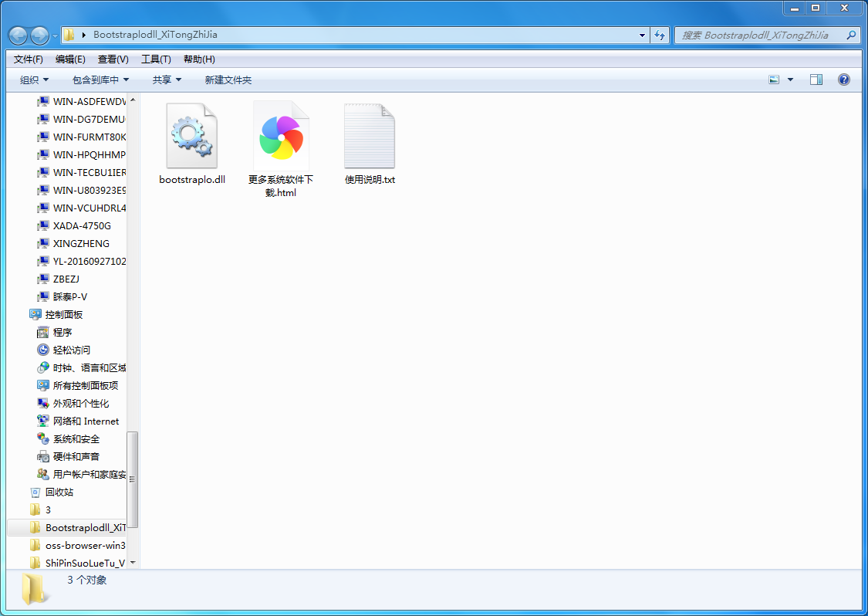The image size is (868, 616).
Task: Open the 工具(T) menu
Action: (156, 59)
